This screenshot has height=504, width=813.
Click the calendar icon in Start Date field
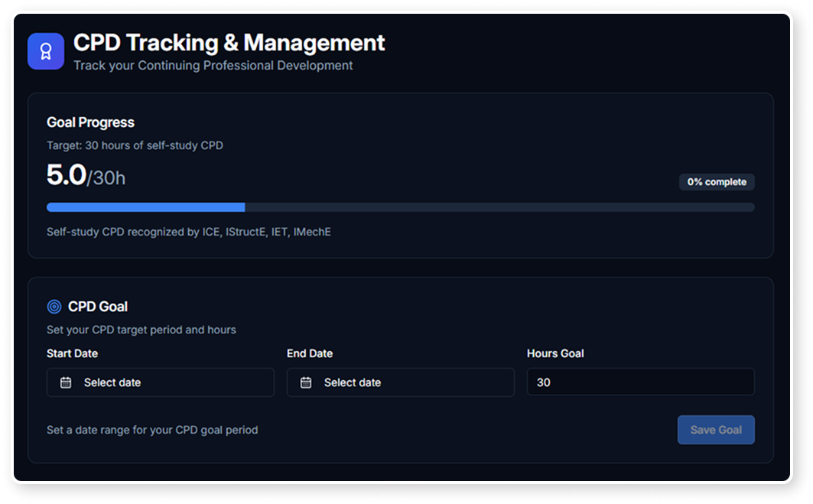click(x=66, y=382)
